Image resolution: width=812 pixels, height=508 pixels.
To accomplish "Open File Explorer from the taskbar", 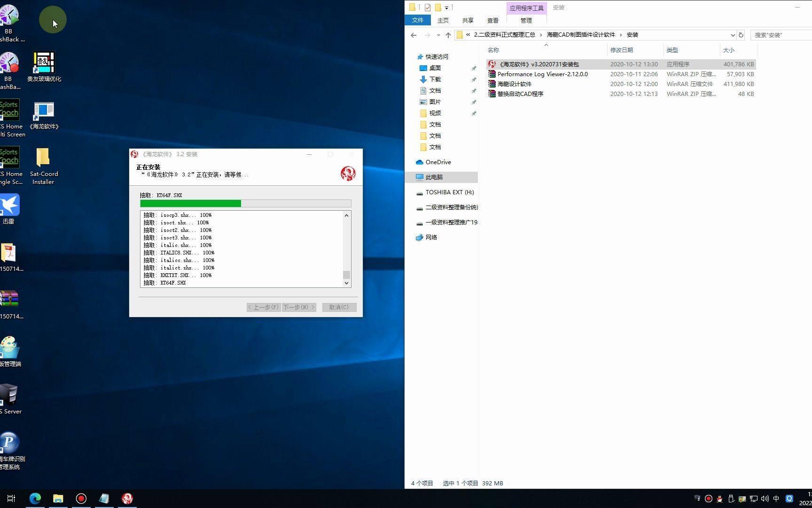I will pyautogui.click(x=58, y=499).
